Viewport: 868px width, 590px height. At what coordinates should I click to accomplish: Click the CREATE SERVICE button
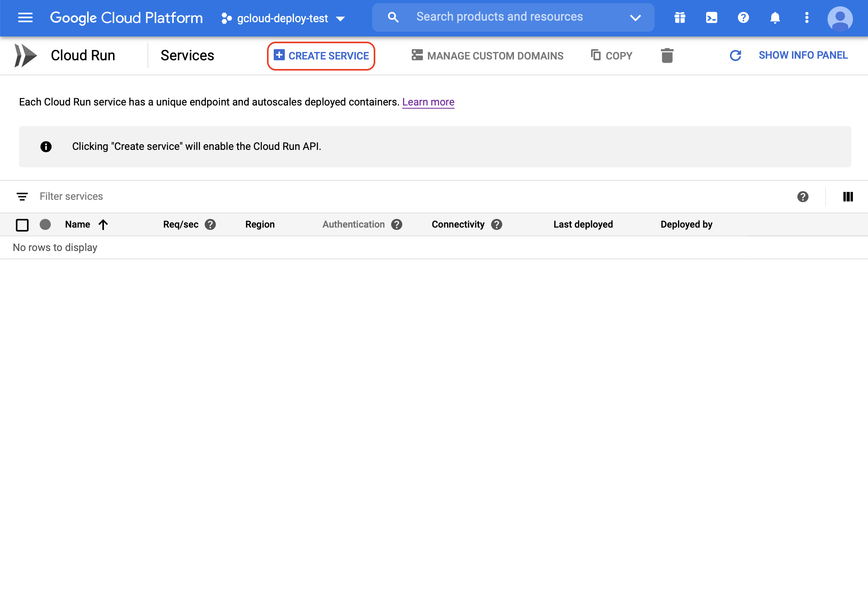coord(321,56)
